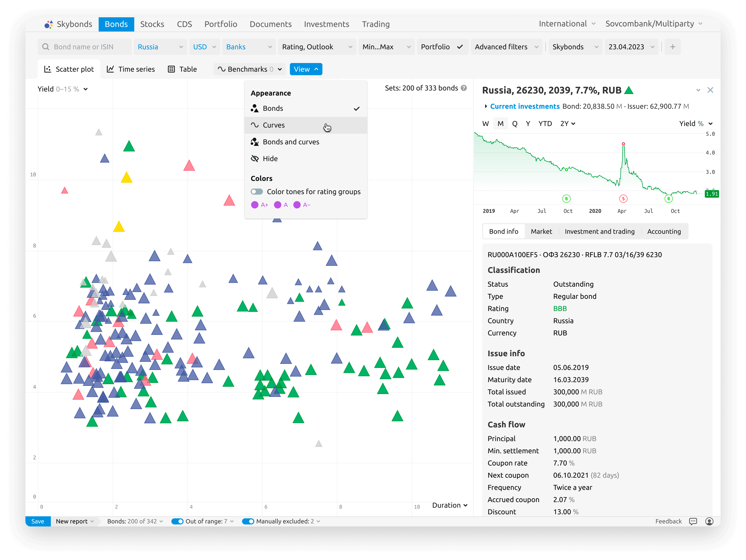Image resolution: width=746 pixels, height=560 pixels.
Task: Click the yellow triangle bond near yield 10
Action: pyautogui.click(x=126, y=178)
